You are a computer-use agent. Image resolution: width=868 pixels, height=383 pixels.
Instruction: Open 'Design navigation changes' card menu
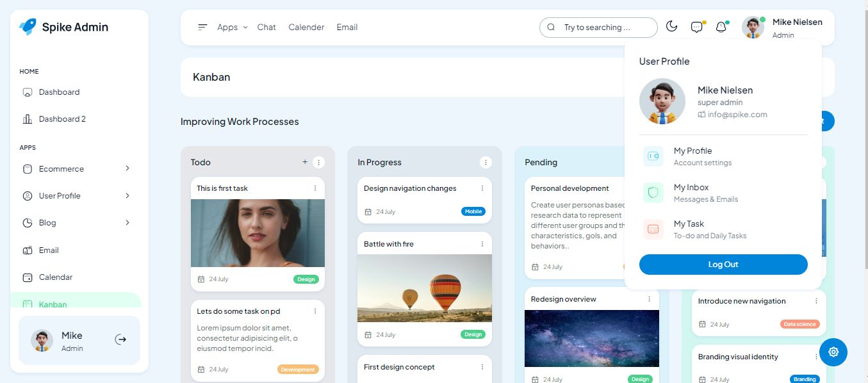(x=482, y=188)
